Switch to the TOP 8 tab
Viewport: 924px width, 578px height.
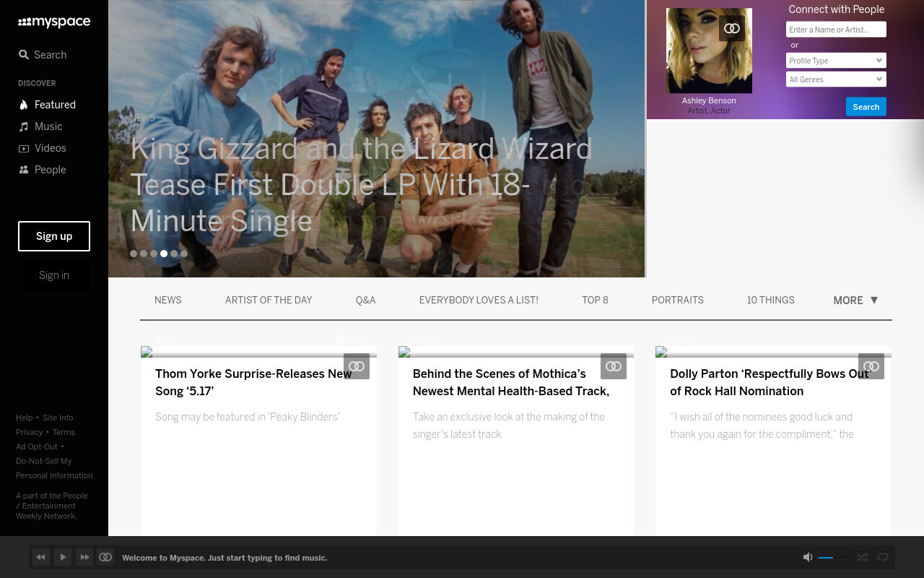coord(596,301)
